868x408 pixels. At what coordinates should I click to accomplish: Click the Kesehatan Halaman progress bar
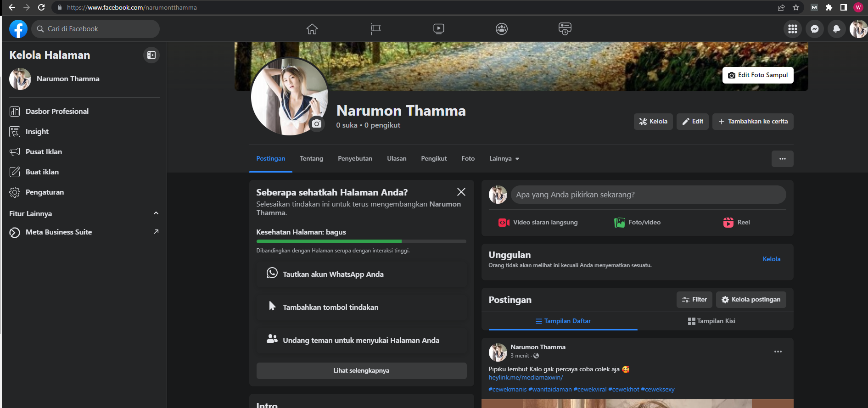click(361, 241)
